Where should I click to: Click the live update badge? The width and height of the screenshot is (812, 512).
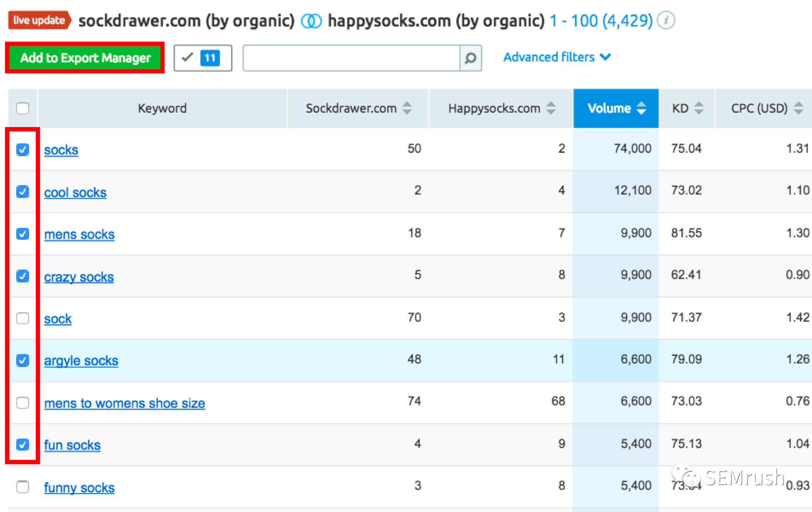click(39, 20)
